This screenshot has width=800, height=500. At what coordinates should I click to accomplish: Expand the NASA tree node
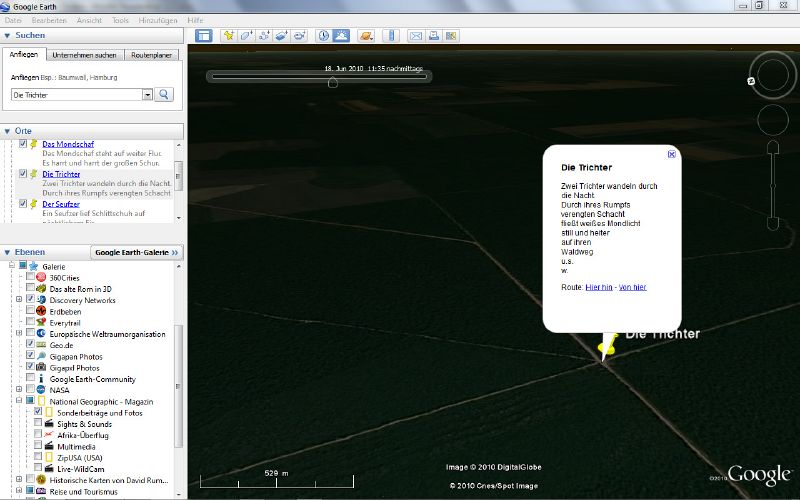[19, 389]
